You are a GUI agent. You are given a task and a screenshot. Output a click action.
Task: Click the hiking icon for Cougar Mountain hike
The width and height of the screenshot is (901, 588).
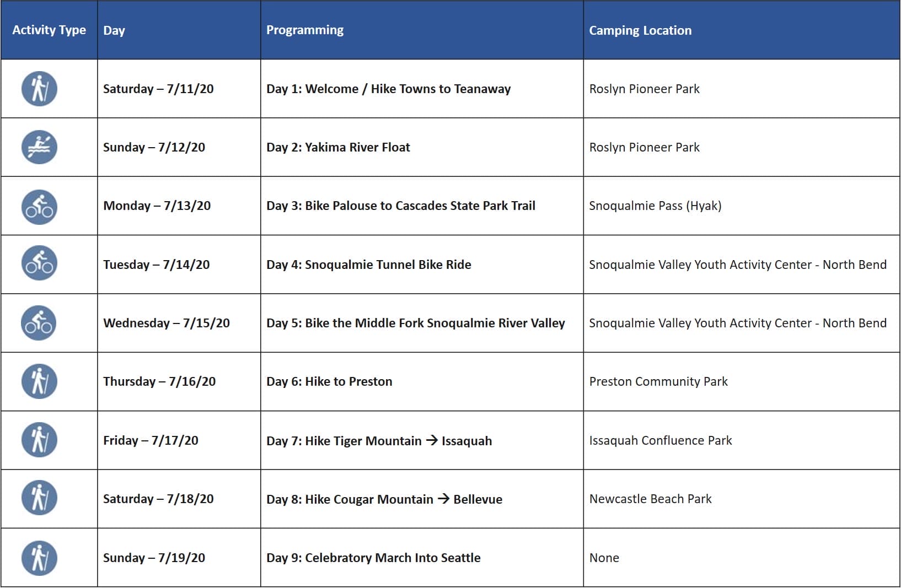coord(39,498)
